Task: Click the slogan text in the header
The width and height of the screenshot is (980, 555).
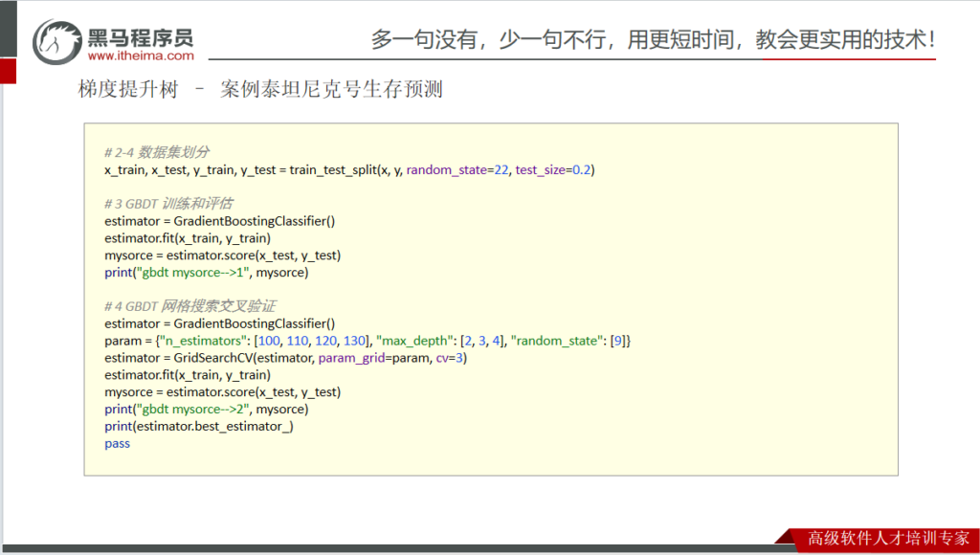Action: pos(653,39)
